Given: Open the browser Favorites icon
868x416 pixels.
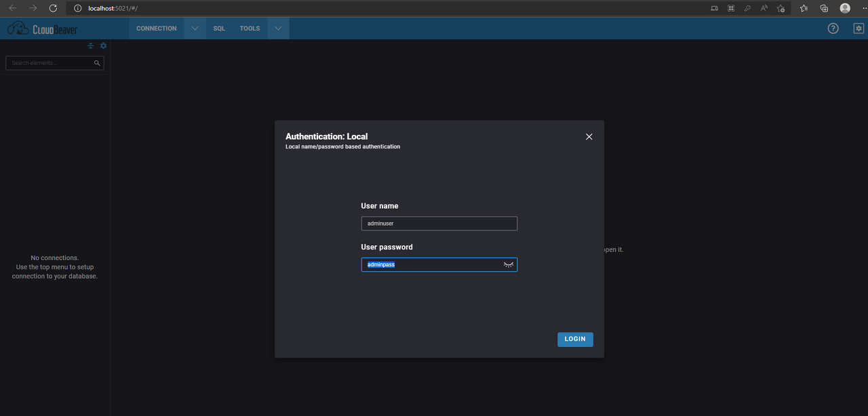Looking at the screenshot, I should tap(803, 7).
